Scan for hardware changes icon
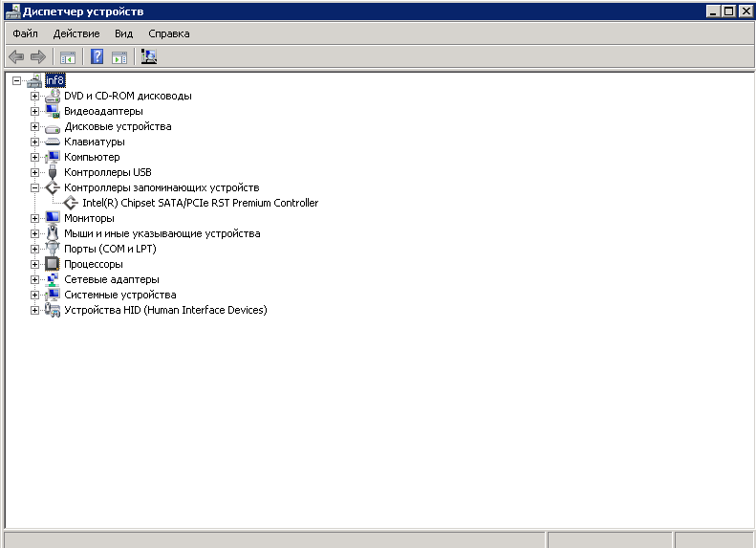756x548 pixels. [x=148, y=57]
